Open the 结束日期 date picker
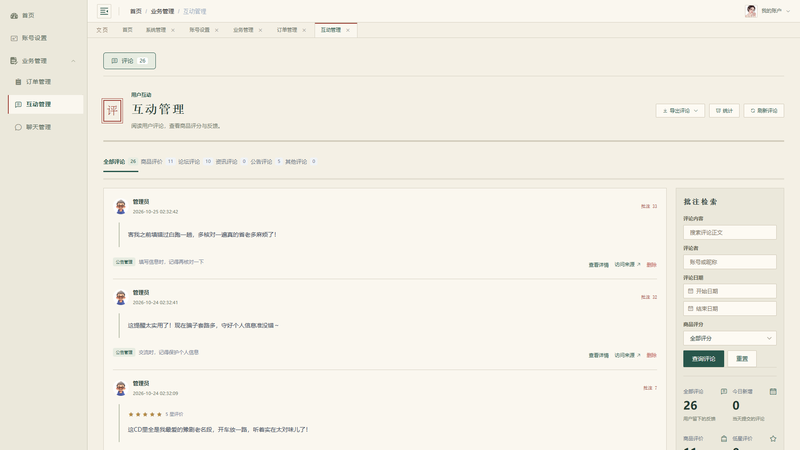Viewport: 800px width, 450px height. 730,309
